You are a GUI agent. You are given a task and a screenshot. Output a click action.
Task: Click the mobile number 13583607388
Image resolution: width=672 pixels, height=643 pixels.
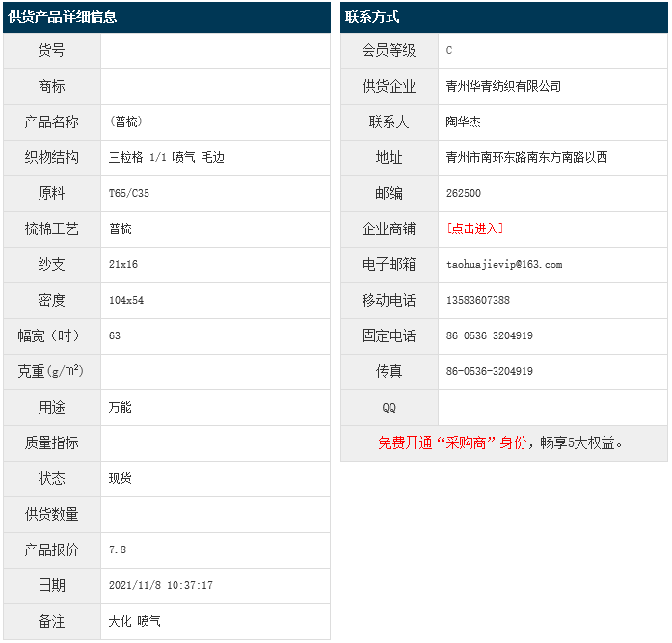click(478, 300)
